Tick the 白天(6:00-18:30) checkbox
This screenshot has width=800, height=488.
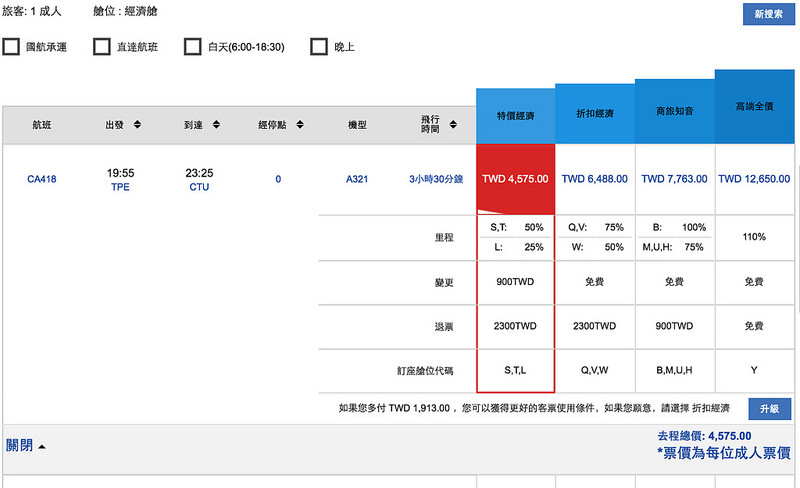(x=193, y=46)
